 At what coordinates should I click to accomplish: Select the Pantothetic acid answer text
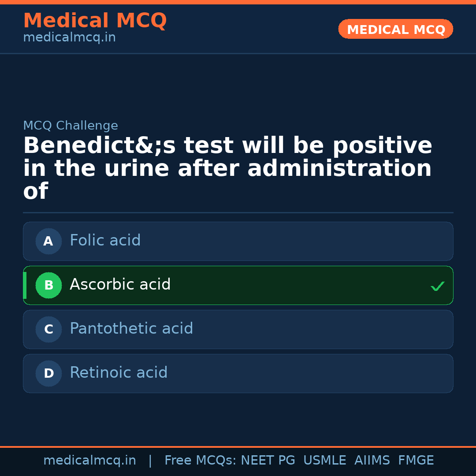(x=131, y=329)
